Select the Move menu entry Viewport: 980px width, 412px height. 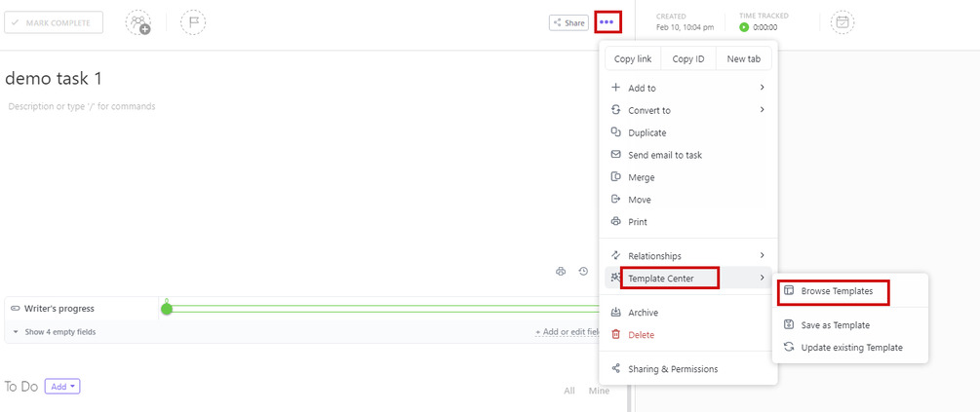point(688,200)
